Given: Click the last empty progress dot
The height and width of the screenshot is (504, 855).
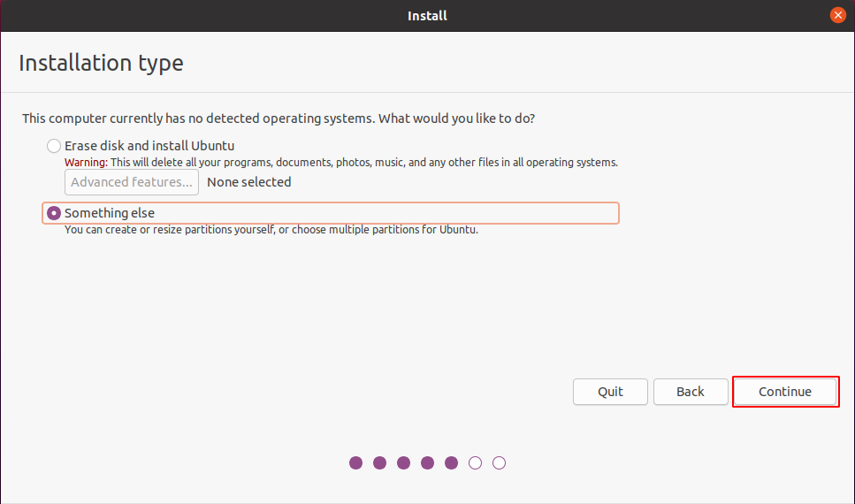Looking at the screenshot, I should [x=500, y=462].
